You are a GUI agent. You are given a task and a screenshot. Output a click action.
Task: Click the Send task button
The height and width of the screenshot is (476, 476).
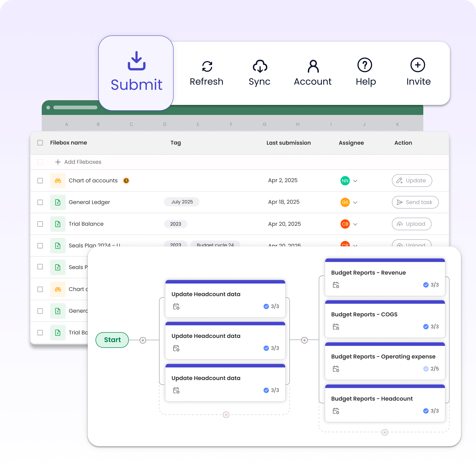415,202
